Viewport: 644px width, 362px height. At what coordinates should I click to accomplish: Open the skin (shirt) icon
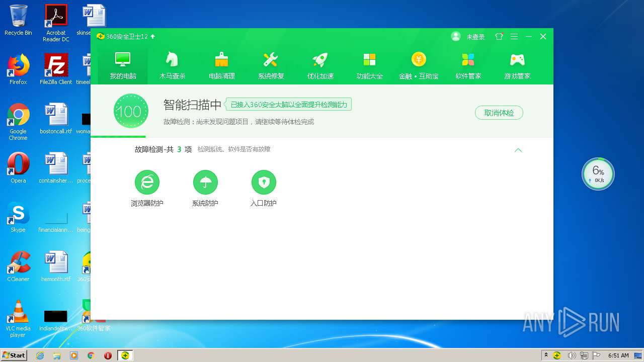point(499,36)
